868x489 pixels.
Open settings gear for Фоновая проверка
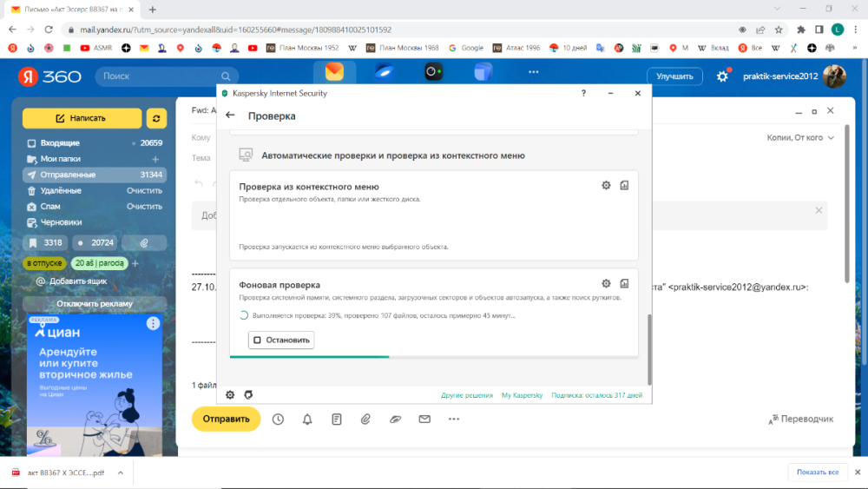point(606,283)
